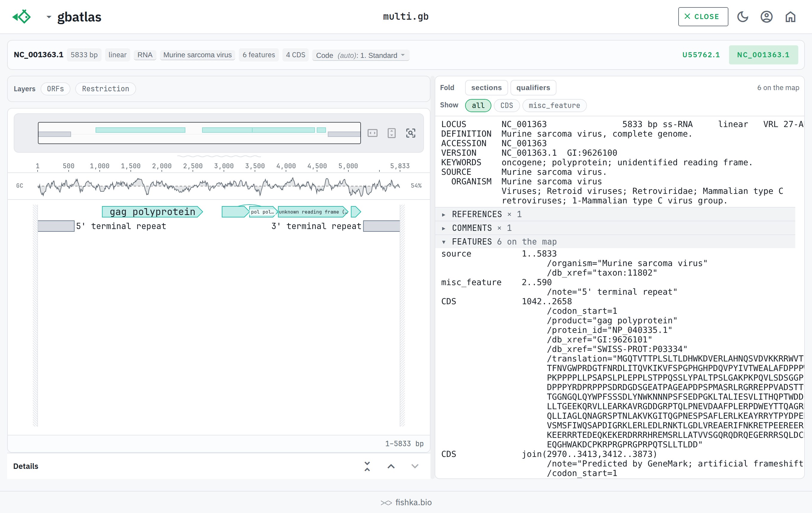
Task: Click the CDS 1042..2658 feature entry
Action: coord(507,302)
